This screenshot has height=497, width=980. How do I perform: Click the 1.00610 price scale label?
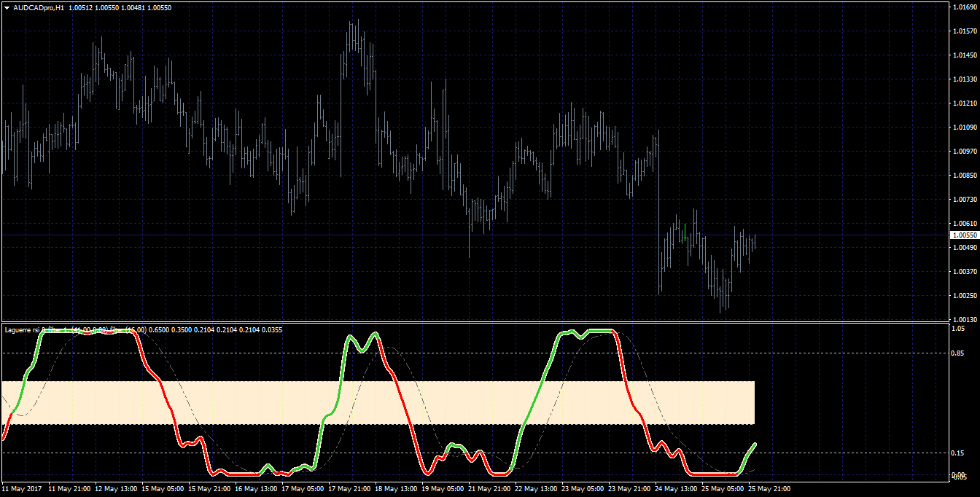[x=965, y=223]
